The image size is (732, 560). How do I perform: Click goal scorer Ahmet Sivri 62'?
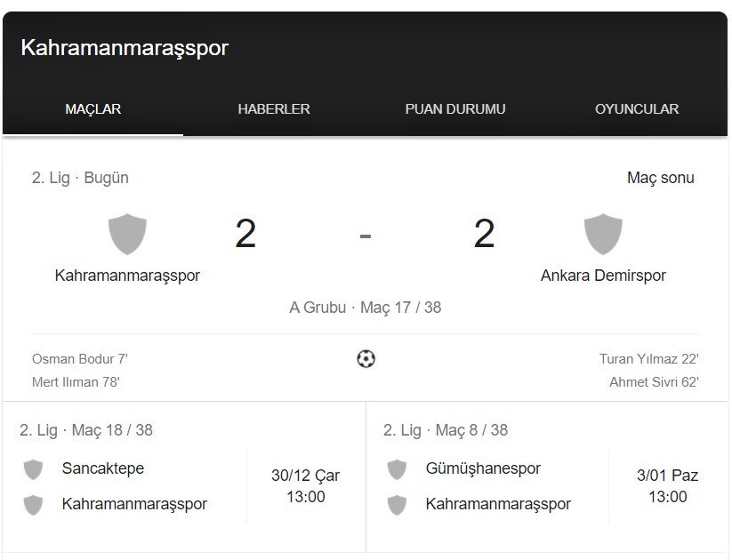click(x=654, y=382)
